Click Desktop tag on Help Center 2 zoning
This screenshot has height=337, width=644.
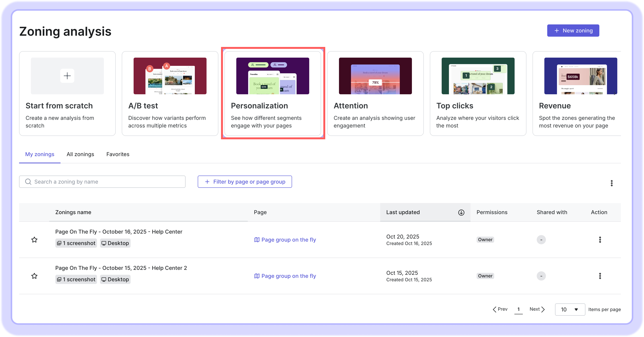pos(115,280)
